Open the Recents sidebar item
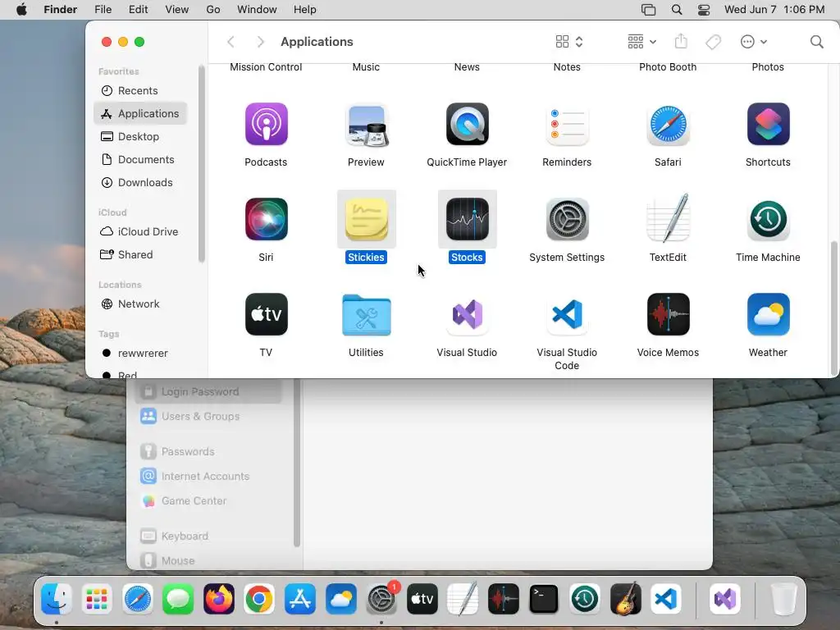This screenshot has width=840, height=630. point(139,90)
